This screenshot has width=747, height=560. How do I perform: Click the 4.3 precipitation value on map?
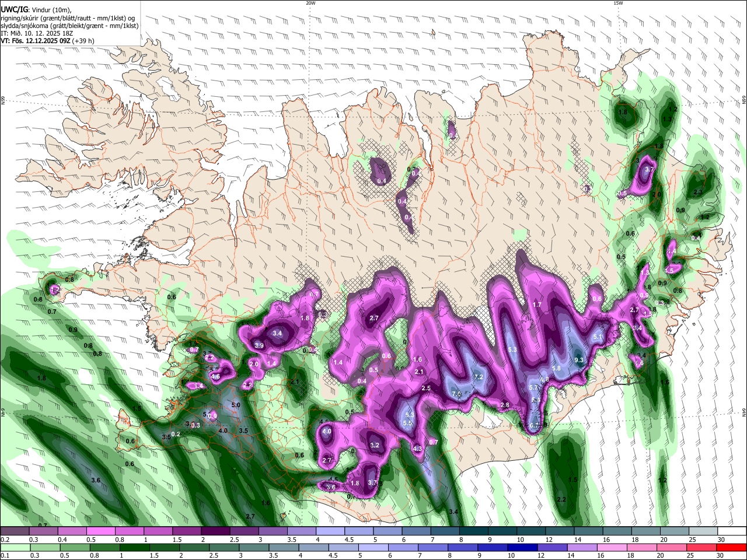point(417,449)
